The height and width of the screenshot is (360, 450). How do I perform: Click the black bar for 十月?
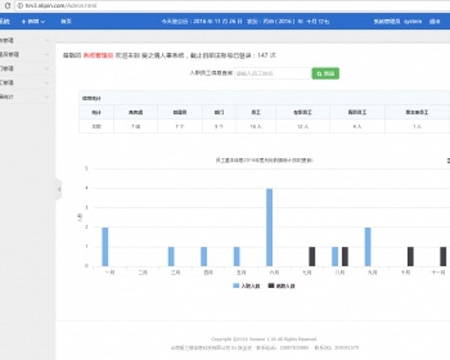[411, 256]
